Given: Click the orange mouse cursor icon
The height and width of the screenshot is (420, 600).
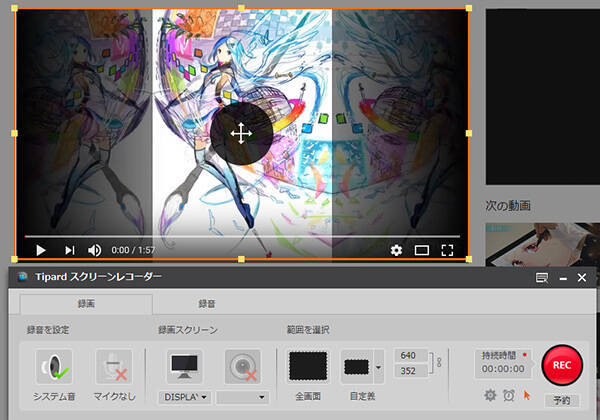Looking at the screenshot, I should point(527,395).
